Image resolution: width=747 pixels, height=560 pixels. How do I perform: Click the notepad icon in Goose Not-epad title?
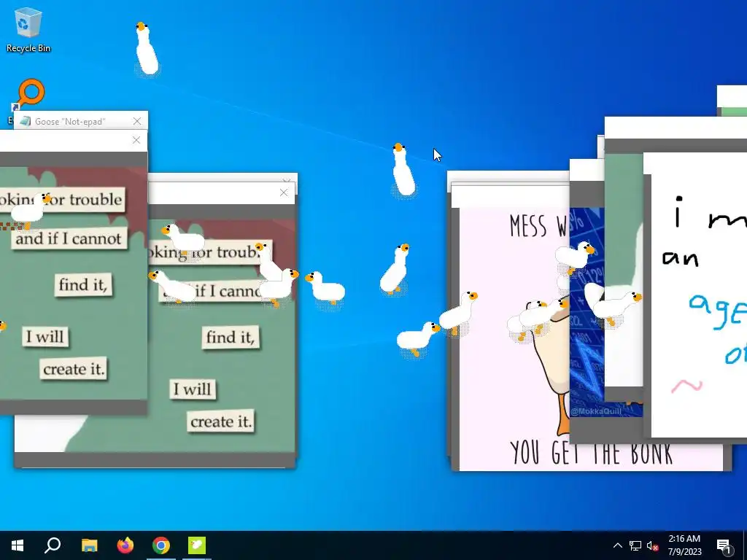tap(26, 122)
